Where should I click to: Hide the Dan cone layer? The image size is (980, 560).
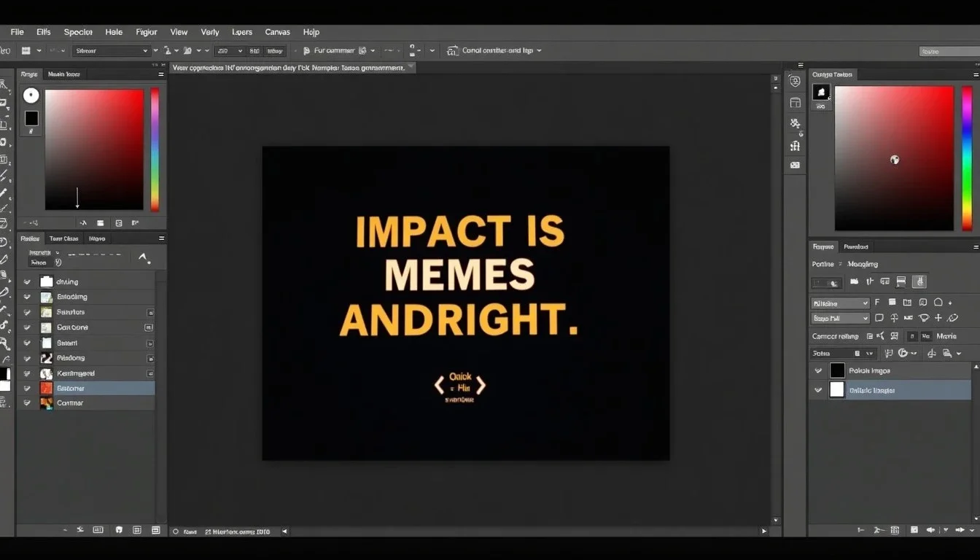pos(27,327)
